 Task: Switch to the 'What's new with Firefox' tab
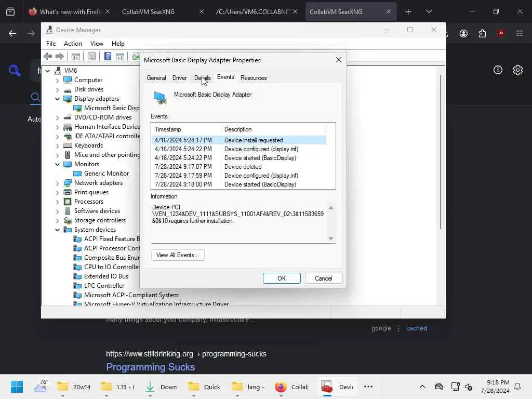tap(70, 11)
